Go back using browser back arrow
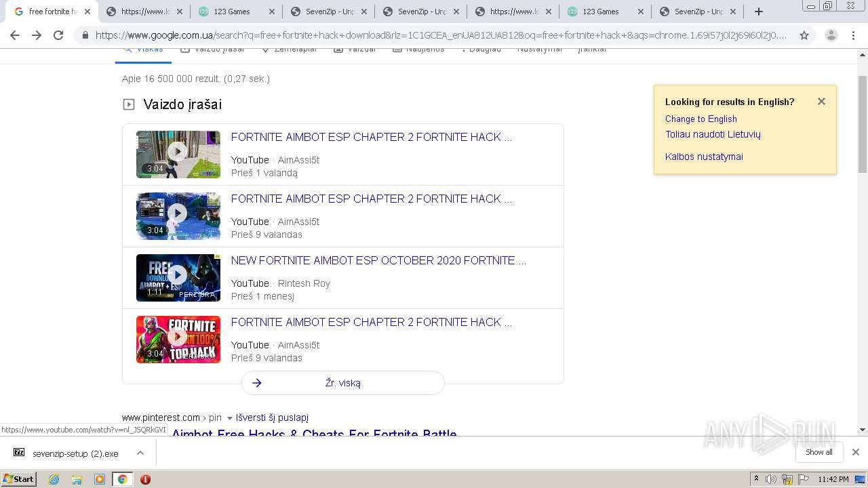 coord(15,35)
